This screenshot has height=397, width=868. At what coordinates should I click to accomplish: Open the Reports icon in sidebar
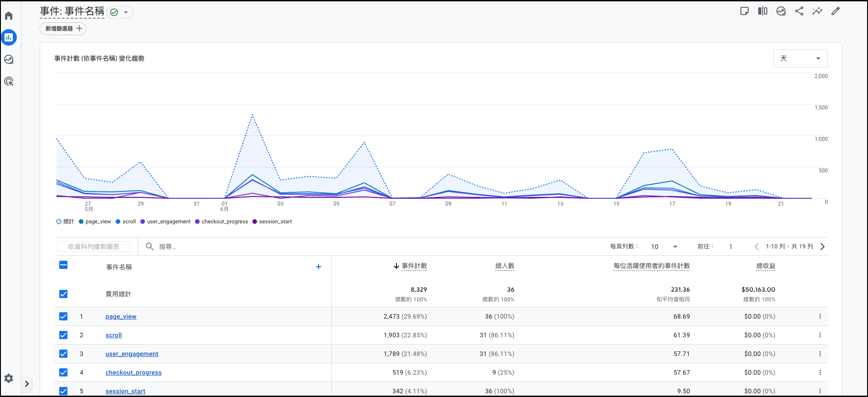9,37
